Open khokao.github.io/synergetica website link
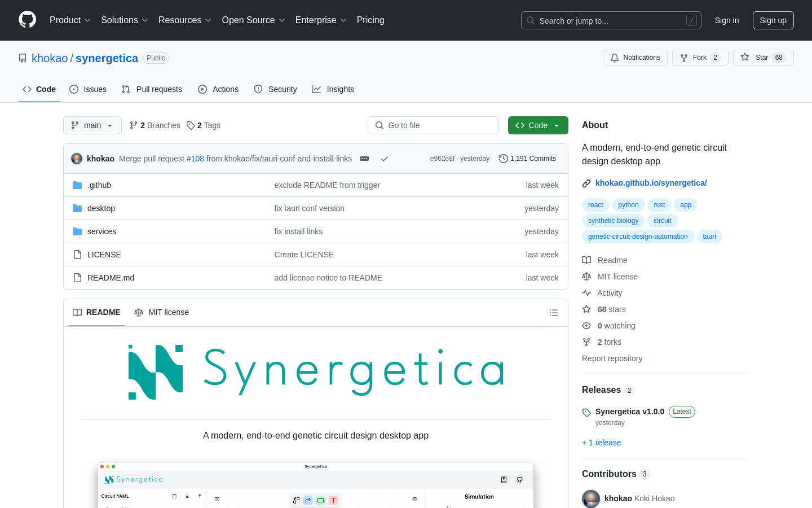 tap(651, 183)
